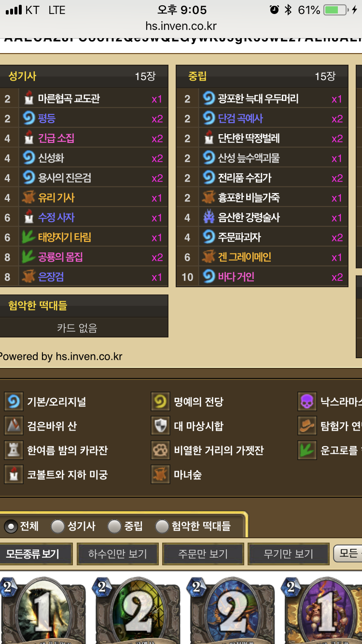Click the 한여름 밤의 카라잔 tower icon

(x=14, y=450)
